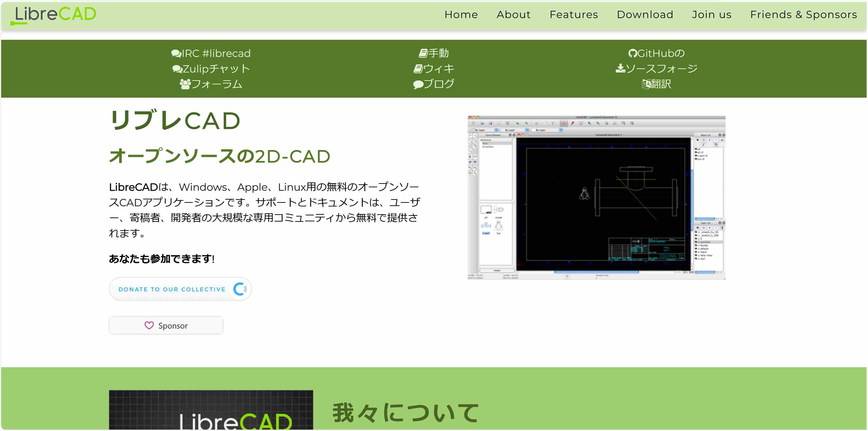Click the IRC chat bubble icon
The image size is (868, 431).
(176, 53)
